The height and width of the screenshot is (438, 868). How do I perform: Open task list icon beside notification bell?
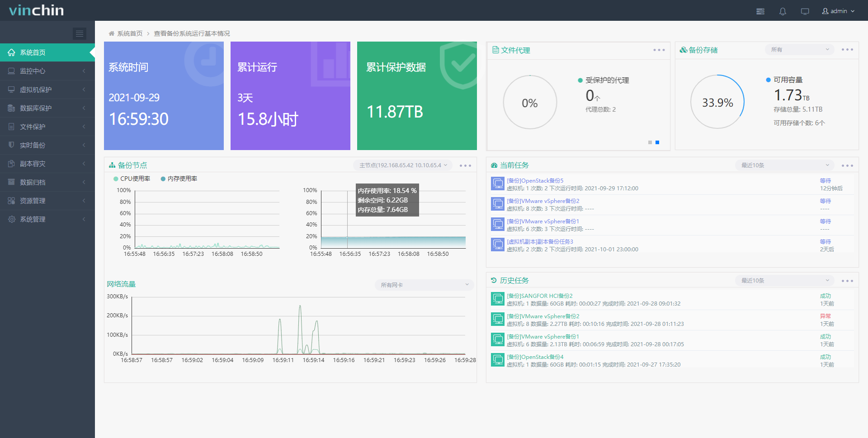tap(760, 11)
